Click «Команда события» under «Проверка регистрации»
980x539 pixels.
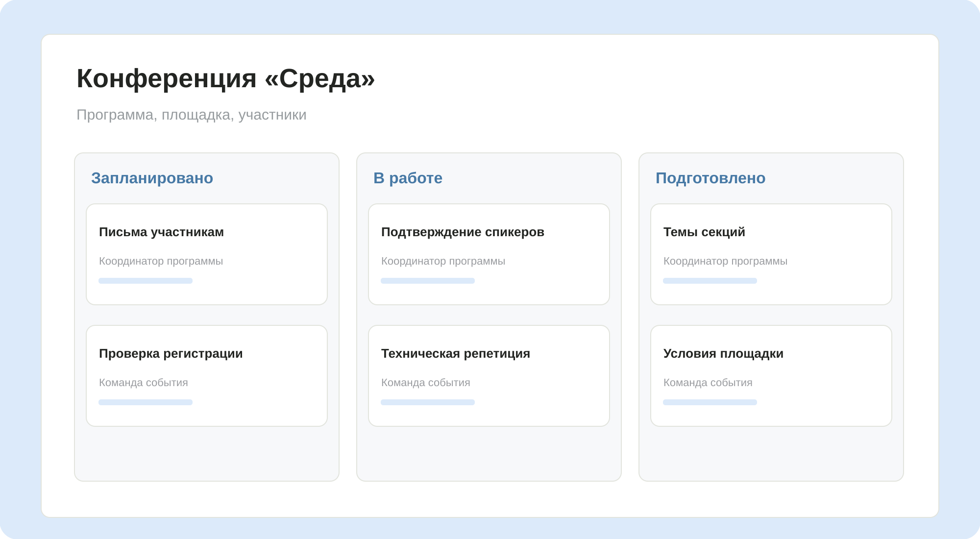[144, 383]
